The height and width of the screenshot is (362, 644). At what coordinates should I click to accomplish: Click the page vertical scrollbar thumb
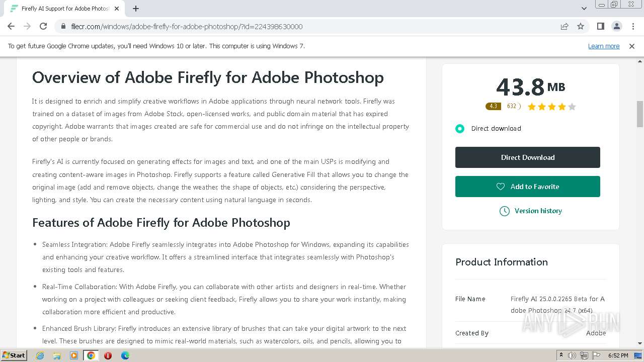pyautogui.click(x=640, y=114)
